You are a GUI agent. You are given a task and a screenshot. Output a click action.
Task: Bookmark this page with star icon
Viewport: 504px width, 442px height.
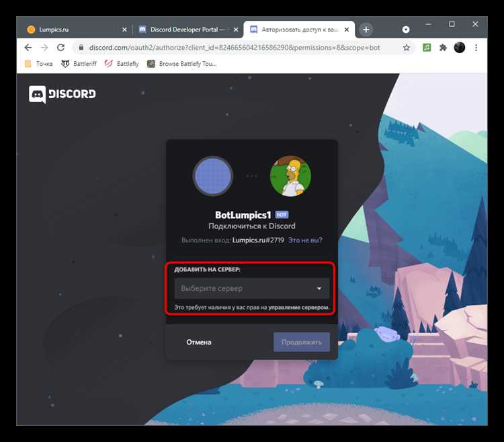[407, 48]
